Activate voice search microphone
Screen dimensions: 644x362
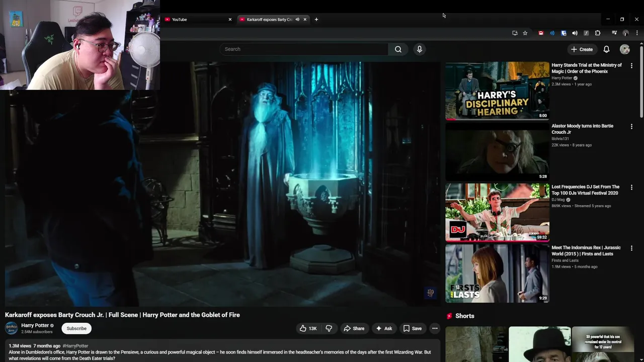click(x=420, y=49)
